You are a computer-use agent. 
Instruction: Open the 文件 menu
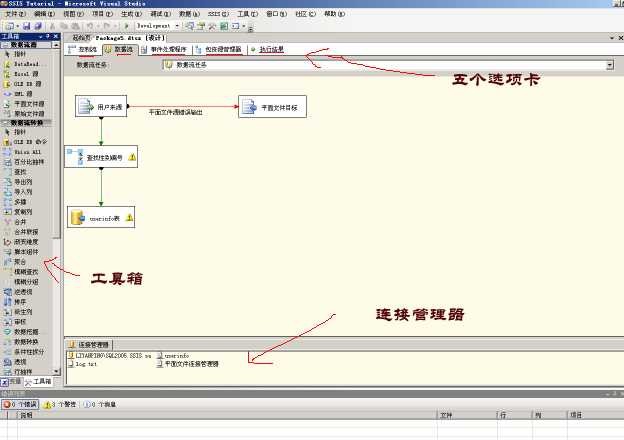point(15,14)
